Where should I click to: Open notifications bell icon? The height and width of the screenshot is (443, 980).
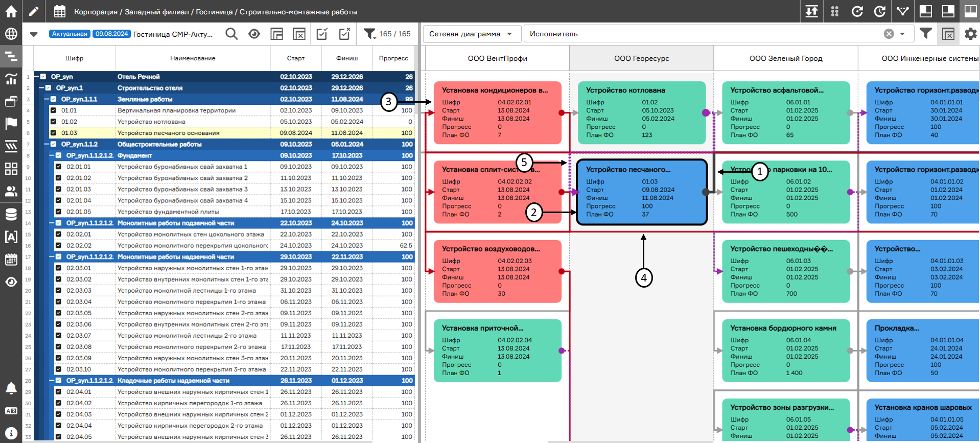(x=11, y=388)
